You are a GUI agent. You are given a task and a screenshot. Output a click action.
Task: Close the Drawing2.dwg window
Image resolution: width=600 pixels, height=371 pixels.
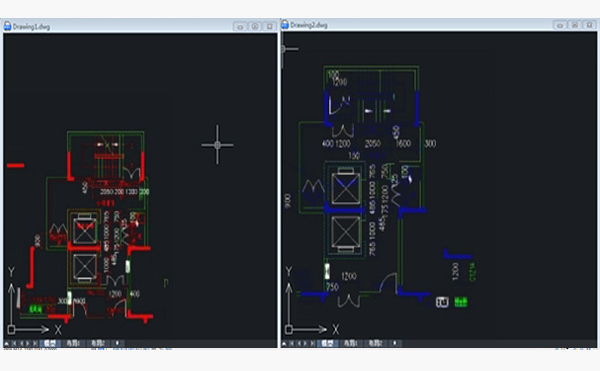tap(589, 25)
